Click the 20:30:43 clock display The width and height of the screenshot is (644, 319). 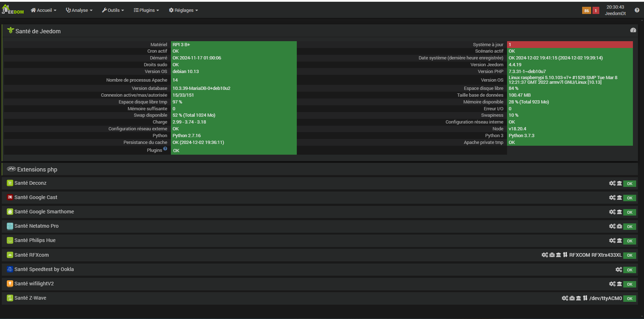(x=615, y=7)
